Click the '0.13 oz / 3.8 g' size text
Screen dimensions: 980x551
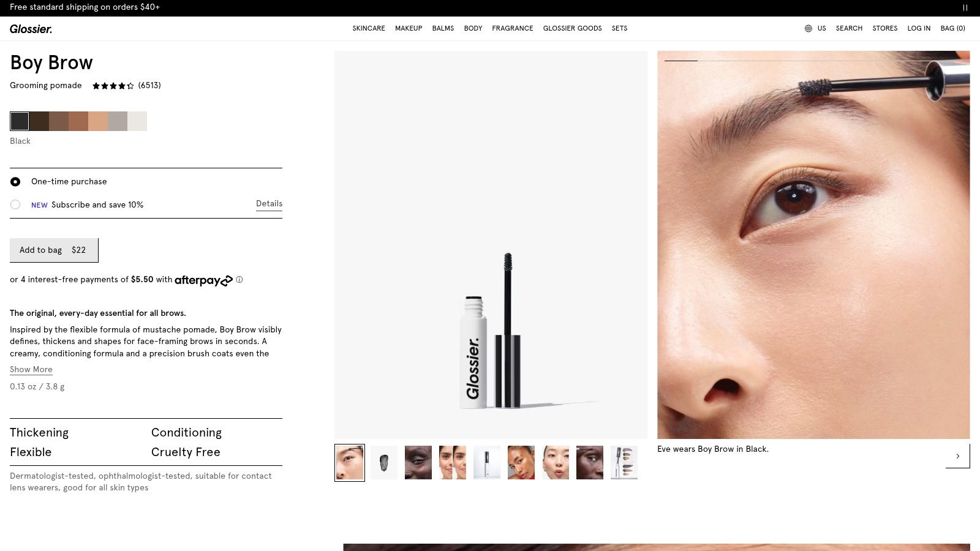coord(37,386)
